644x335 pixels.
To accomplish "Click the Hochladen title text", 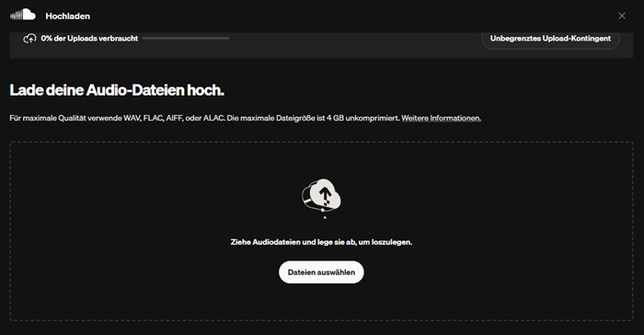I will pyautogui.click(x=68, y=16).
